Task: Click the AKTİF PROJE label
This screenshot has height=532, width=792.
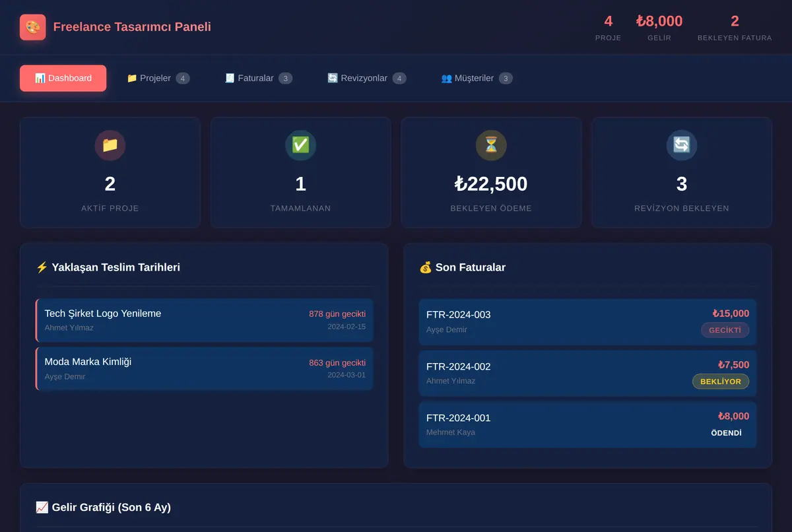Action: tap(110, 208)
